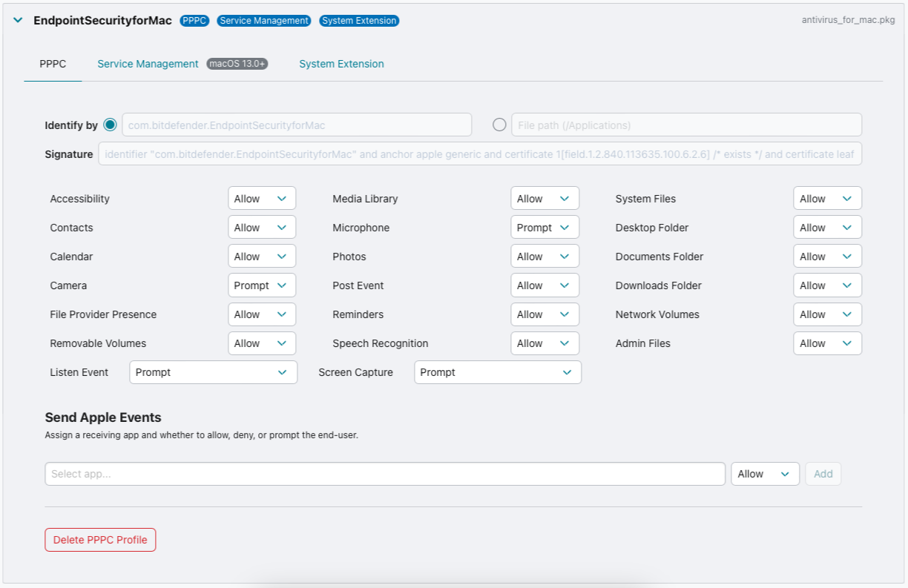Open the Contacts permission dropdown
Screen dimensions: 908x588
[262, 228]
